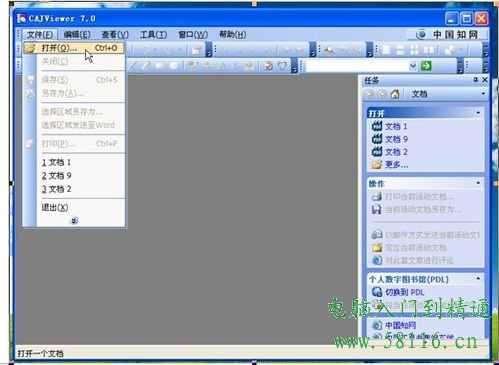Open the 窗口(W) menu
499x365 pixels.
coord(193,34)
